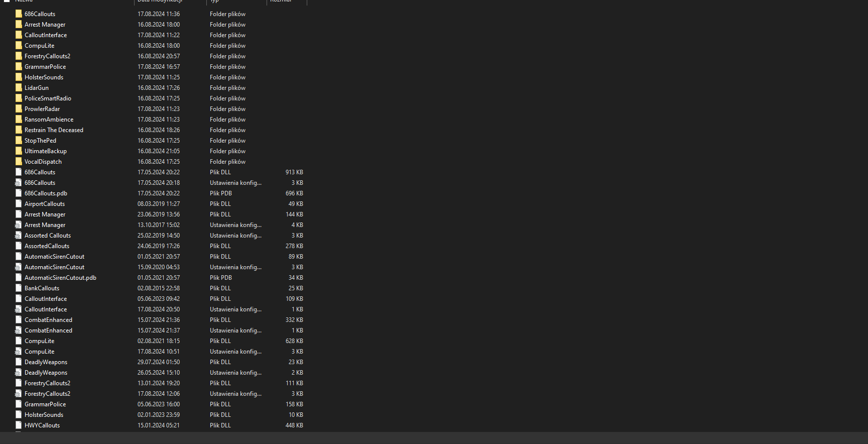Click the LidarGun folder name
Image resolution: width=868 pixels, height=444 pixels.
click(37, 88)
